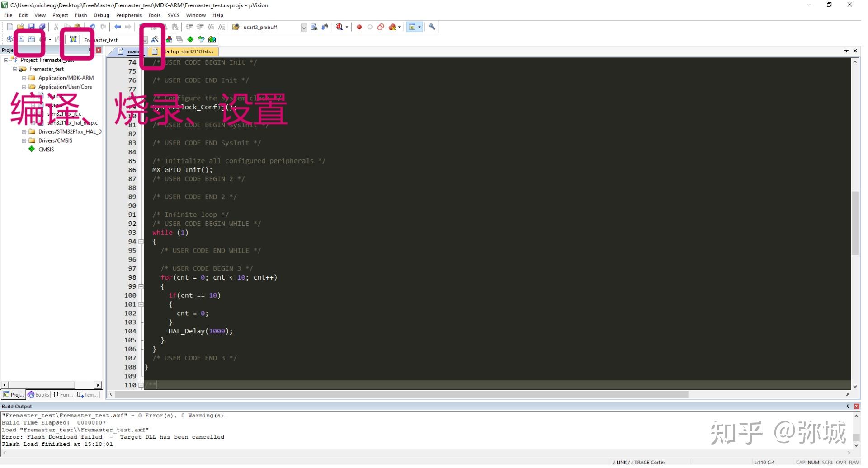This screenshot has height=468, width=868.
Task: Expand the Application/MDK-ARM folder
Action: tap(24, 78)
